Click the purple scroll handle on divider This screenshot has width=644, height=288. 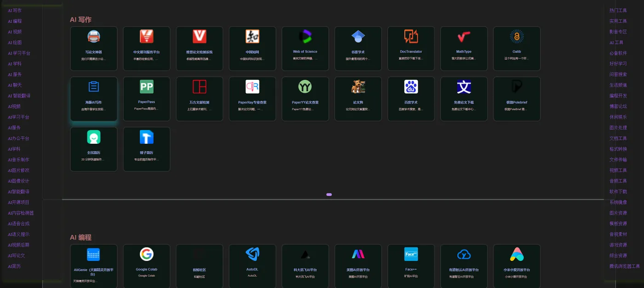click(329, 194)
